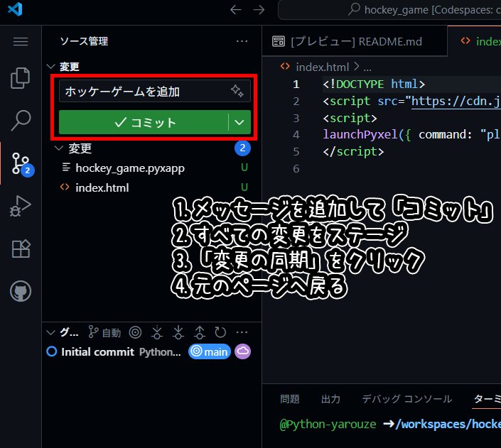Switch to the index.html editor tab

click(x=475, y=41)
